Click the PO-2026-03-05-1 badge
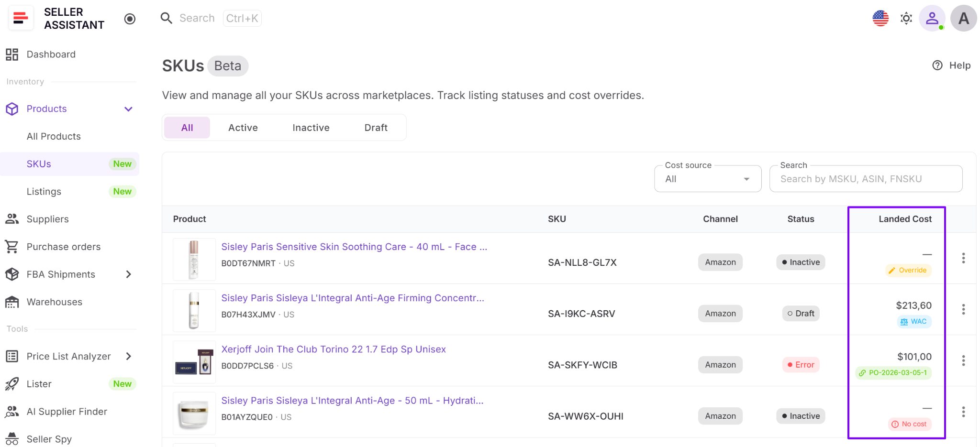980x447 pixels. click(893, 373)
